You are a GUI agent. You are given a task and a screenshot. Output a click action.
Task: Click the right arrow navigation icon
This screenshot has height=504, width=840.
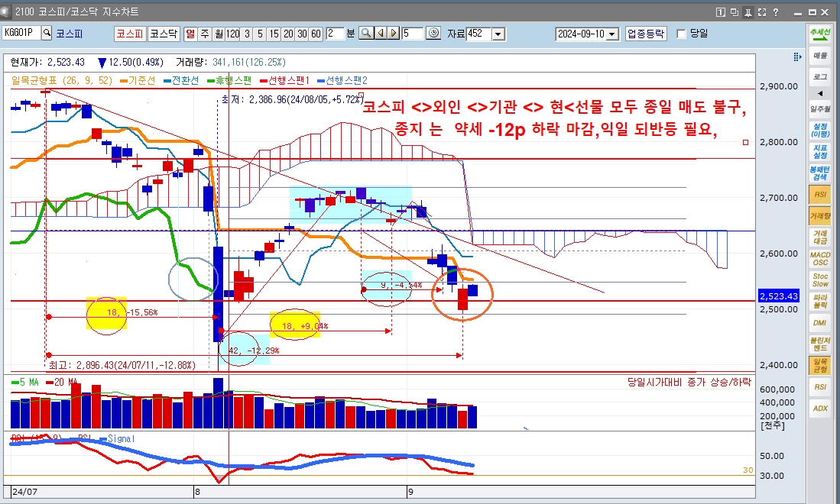(393, 34)
